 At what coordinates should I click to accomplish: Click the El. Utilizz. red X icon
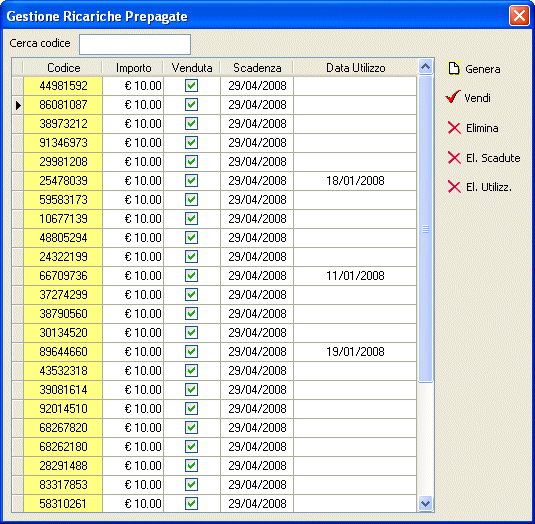tap(454, 187)
